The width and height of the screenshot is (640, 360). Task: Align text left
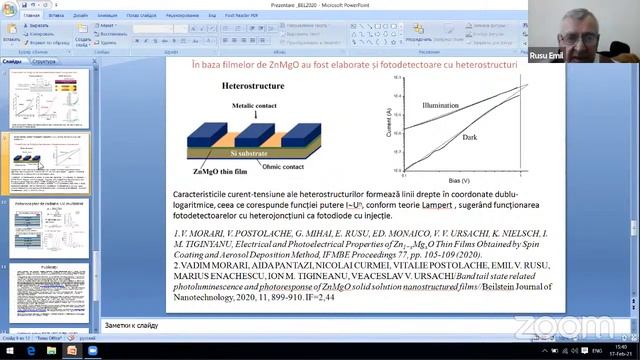(226, 41)
